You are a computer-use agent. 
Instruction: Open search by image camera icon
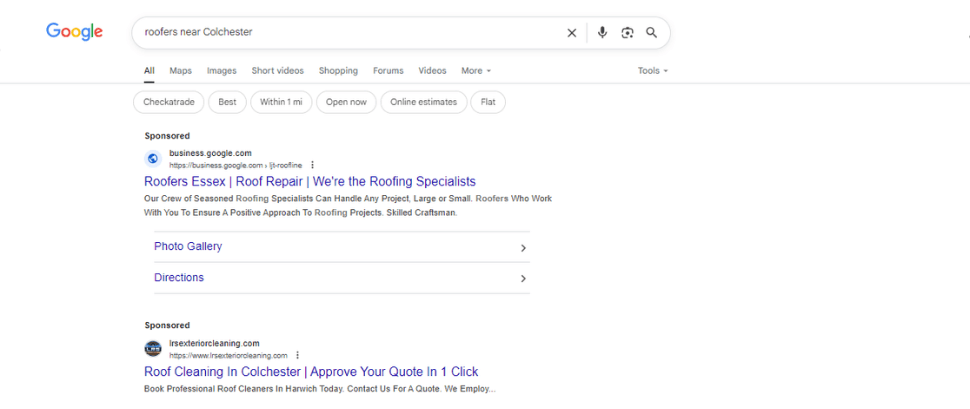coord(627,33)
